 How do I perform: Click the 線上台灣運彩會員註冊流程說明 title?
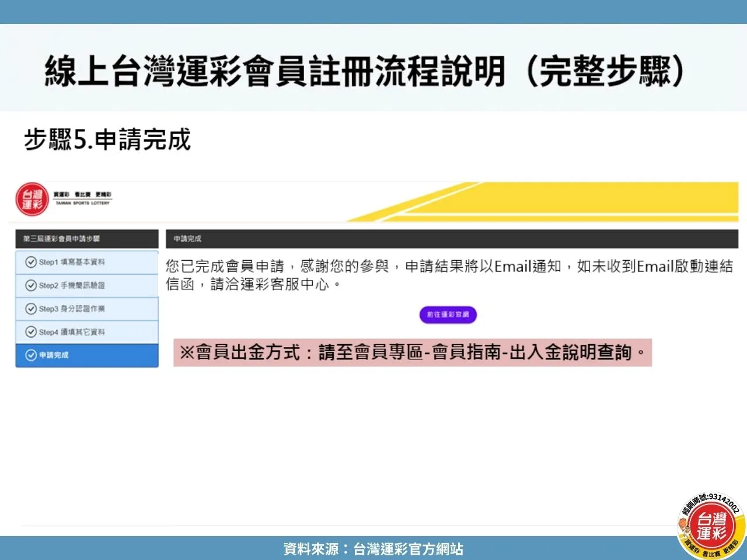coord(365,71)
